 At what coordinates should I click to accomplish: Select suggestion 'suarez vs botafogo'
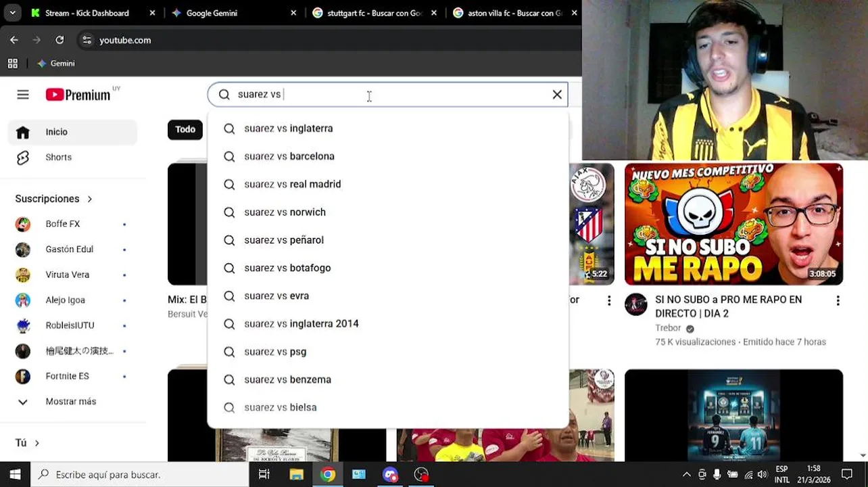387,268
